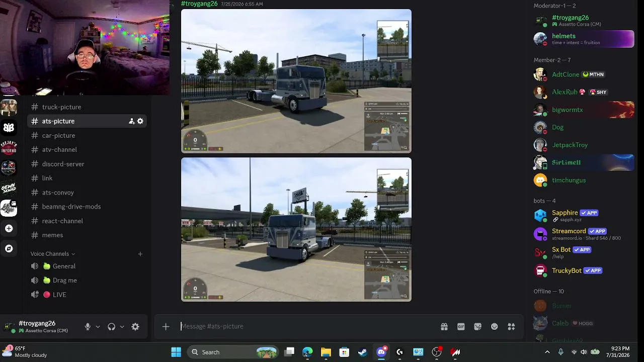The image size is (644, 362).
Task: Create a new voice channel plus icon
Action: pos(140,254)
